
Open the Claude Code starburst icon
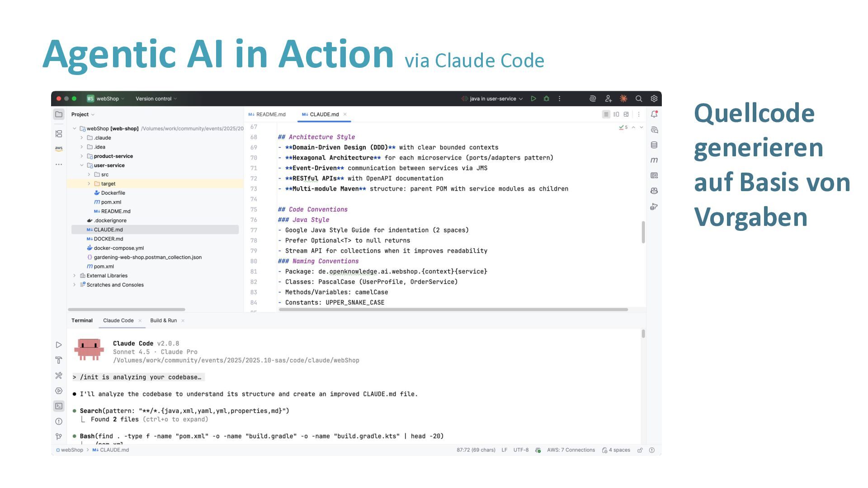click(x=623, y=99)
